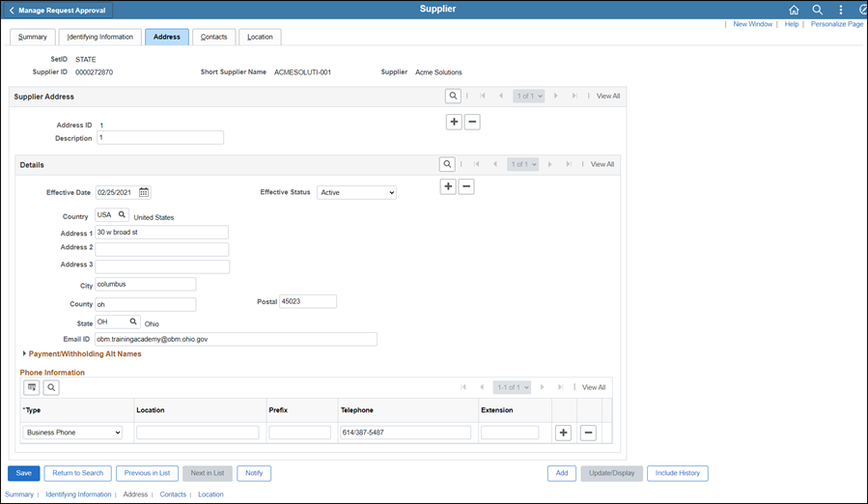Click the bottom Contacts footer link
Screen dimensions: 868x504
coord(173,494)
